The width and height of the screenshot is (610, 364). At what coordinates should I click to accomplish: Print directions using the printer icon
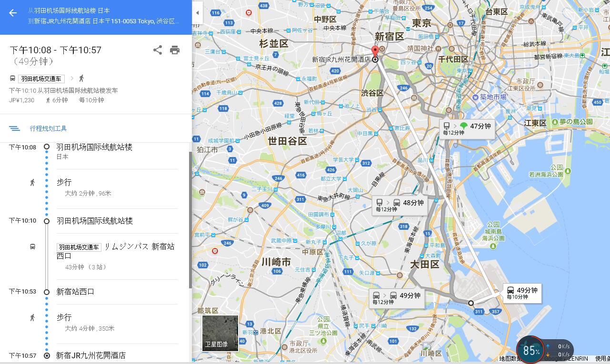175,50
